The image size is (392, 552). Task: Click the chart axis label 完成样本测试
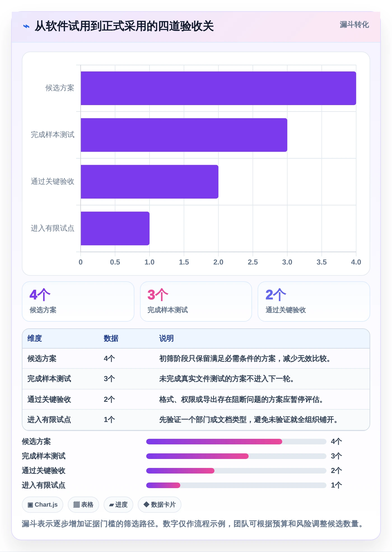[x=53, y=135]
